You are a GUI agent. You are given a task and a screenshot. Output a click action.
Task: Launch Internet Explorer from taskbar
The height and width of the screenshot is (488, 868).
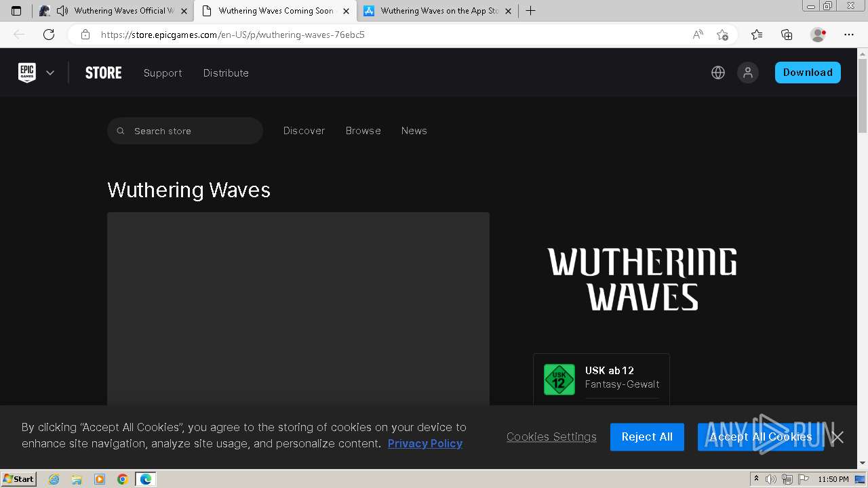pos(54,479)
